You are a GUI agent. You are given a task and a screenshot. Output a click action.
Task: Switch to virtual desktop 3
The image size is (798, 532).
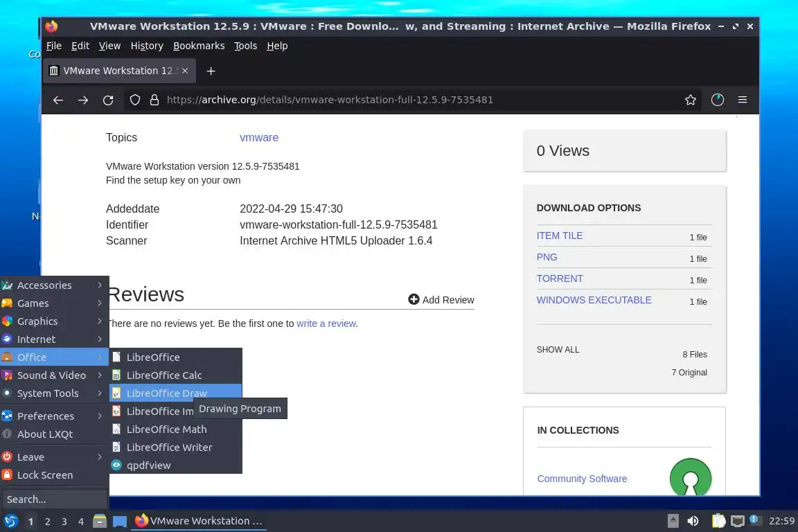(64, 522)
